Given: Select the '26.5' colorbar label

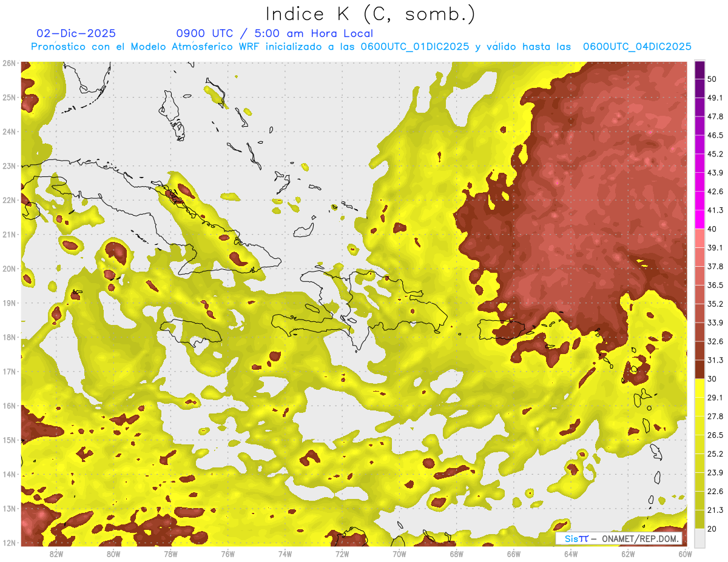Looking at the screenshot, I should (x=715, y=435).
